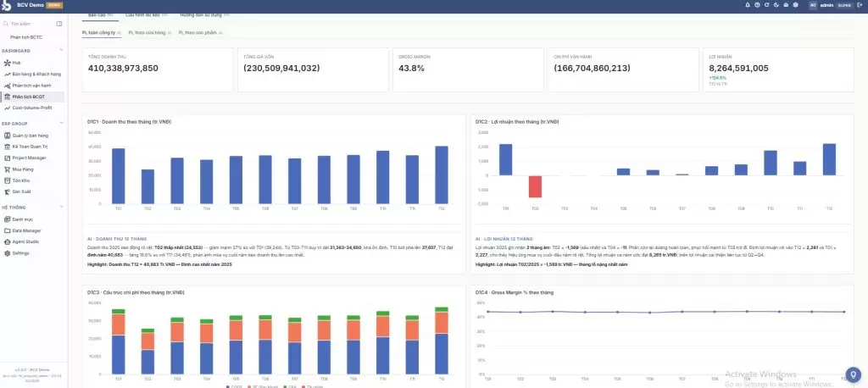Click the Tổng doanh thu card value

[123, 69]
